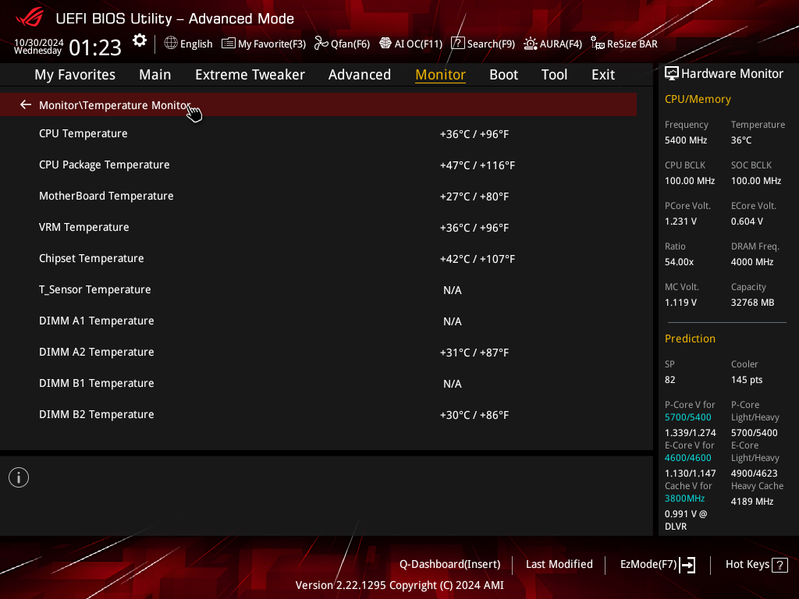Click the EzMode exit arrow icon

(x=687, y=564)
